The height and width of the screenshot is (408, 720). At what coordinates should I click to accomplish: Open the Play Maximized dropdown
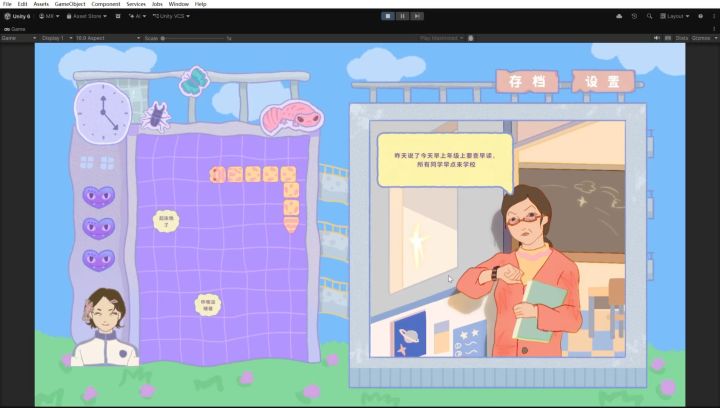(441, 38)
